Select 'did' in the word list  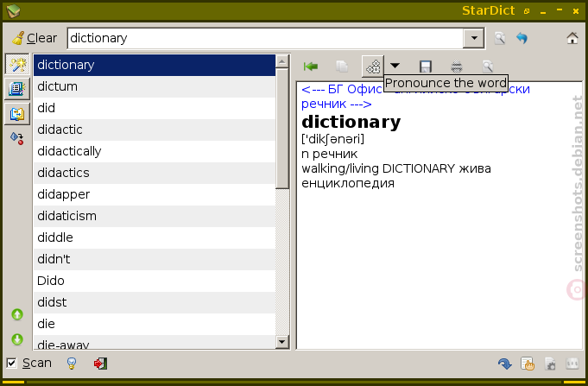coord(155,108)
